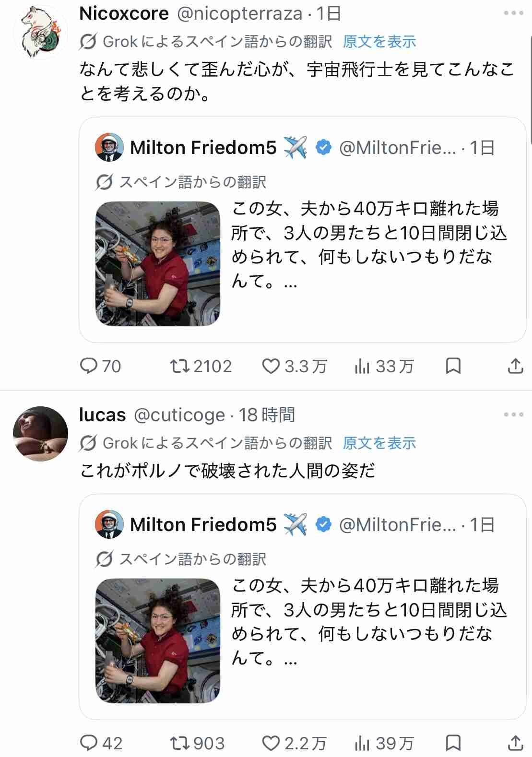Open astronaut photo in first quoted post
The image size is (532, 757).
click(x=158, y=264)
